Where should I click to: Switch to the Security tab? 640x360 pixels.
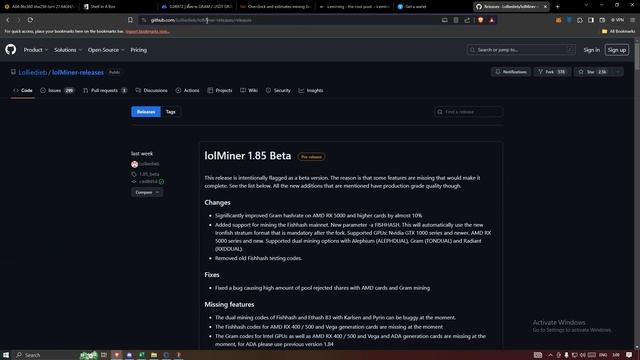click(278, 90)
